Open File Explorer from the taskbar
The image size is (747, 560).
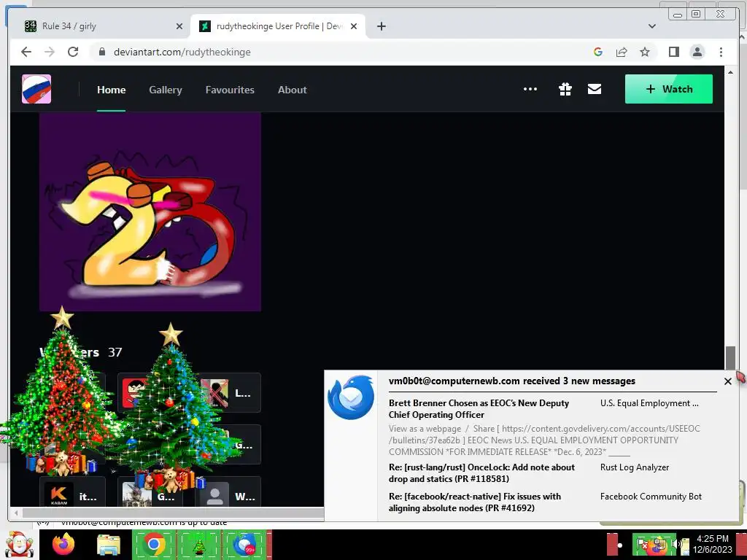click(x=109, y=545)
